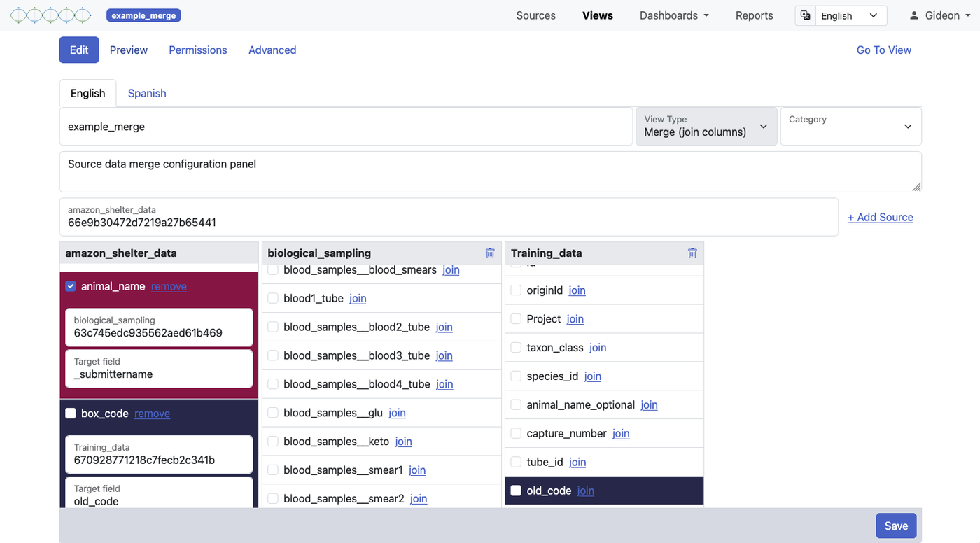Check the old_code checkbox in Training_data
Screen dimensions: 980x543
516,490
